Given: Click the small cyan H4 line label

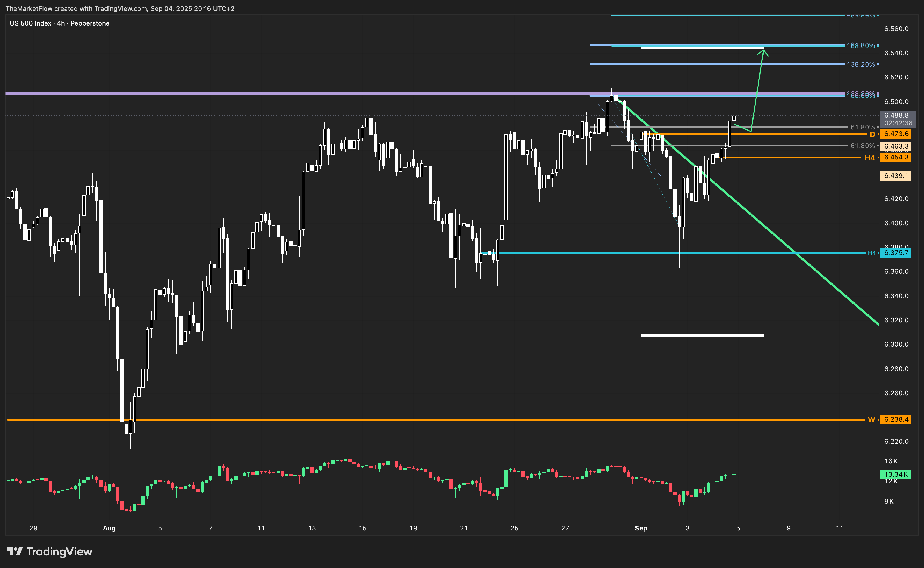Looking at the screenshot, I should pyautogui.click(x=872, y=253).
